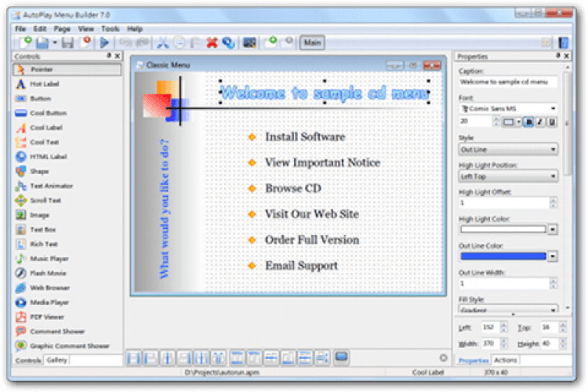Click the Main page button in the toolbar
The image size is (588, 392).
click(312, 43)
